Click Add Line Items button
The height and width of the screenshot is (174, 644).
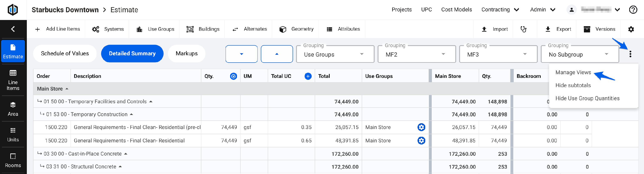tap(58, 29)
